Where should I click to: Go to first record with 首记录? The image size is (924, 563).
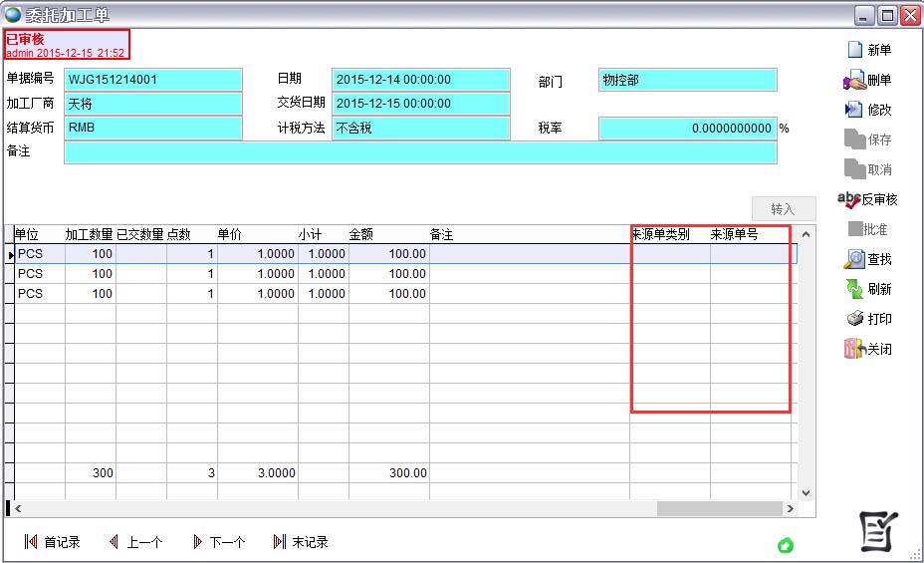point(30,542)
